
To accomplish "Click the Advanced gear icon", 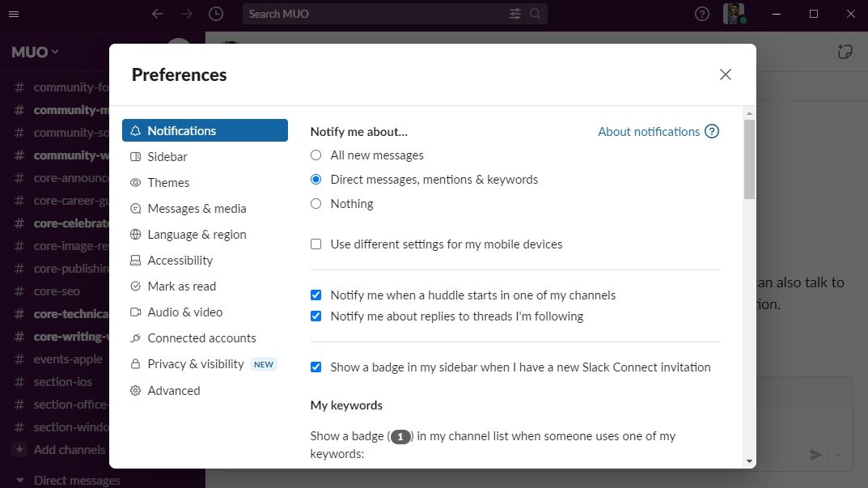I will 137,390.
